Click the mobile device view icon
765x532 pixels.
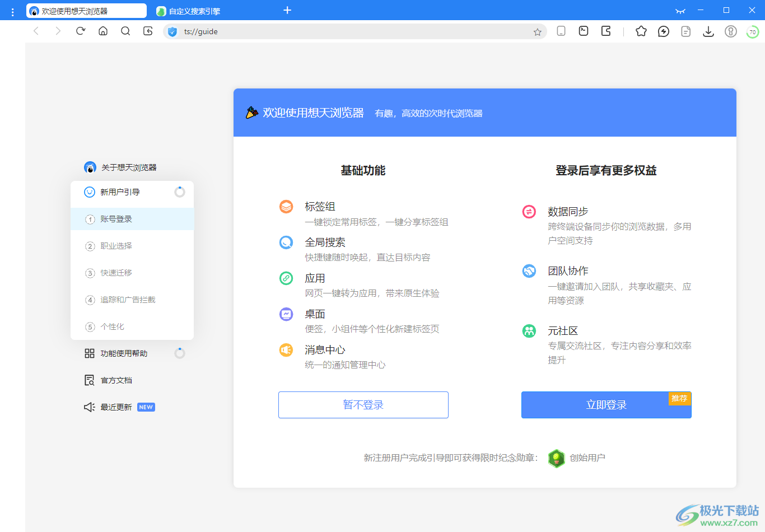point(561,31)
